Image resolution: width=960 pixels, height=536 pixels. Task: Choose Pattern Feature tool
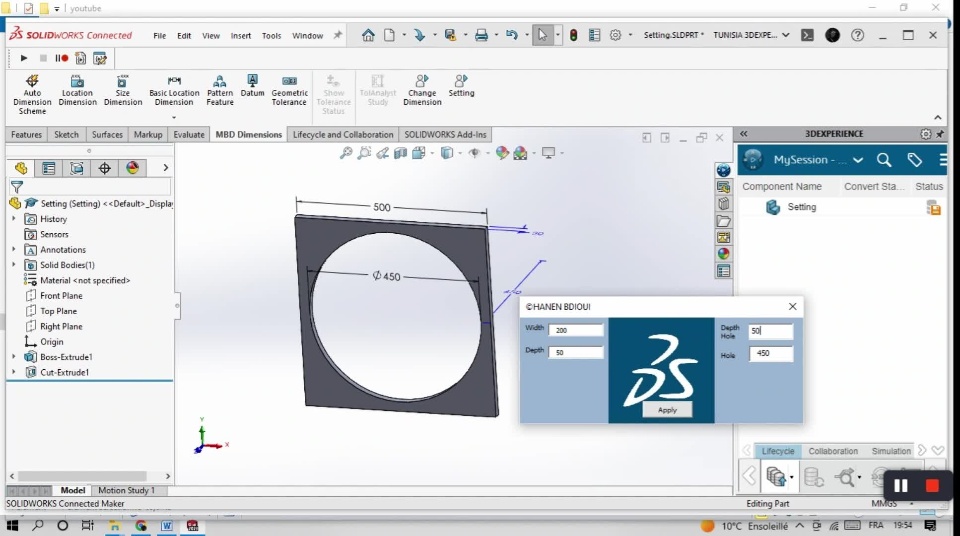click(x=220, y=90)
